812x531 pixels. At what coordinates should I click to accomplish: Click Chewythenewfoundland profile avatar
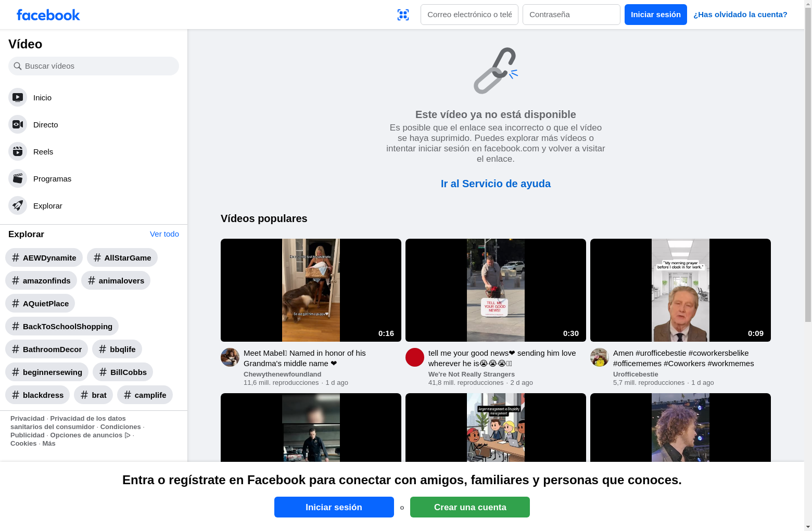click(x=230, y=357)
